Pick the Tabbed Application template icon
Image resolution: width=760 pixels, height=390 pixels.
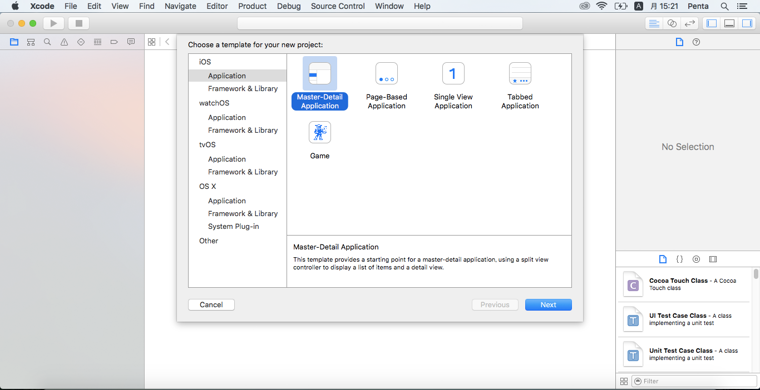[x=520, y=74]
